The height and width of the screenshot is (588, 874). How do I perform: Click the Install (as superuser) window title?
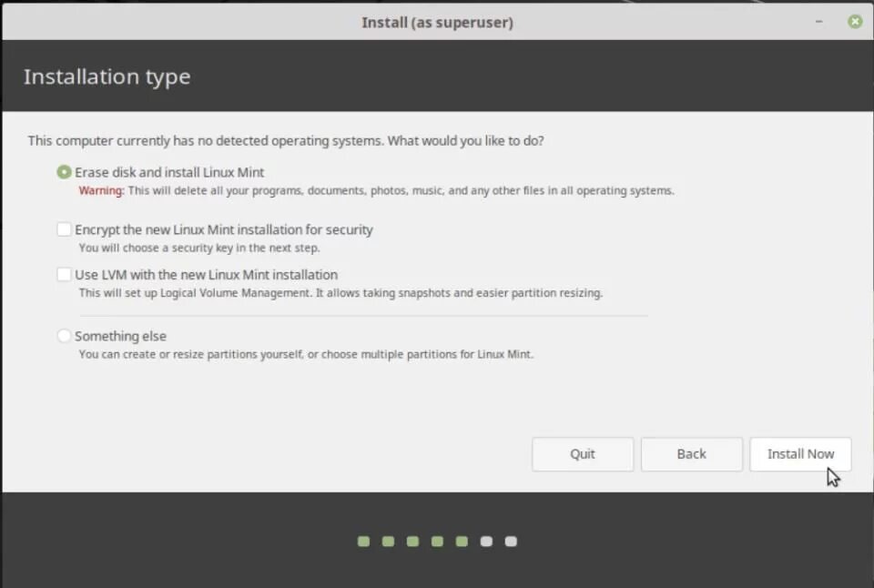click(x=437, y=22)
